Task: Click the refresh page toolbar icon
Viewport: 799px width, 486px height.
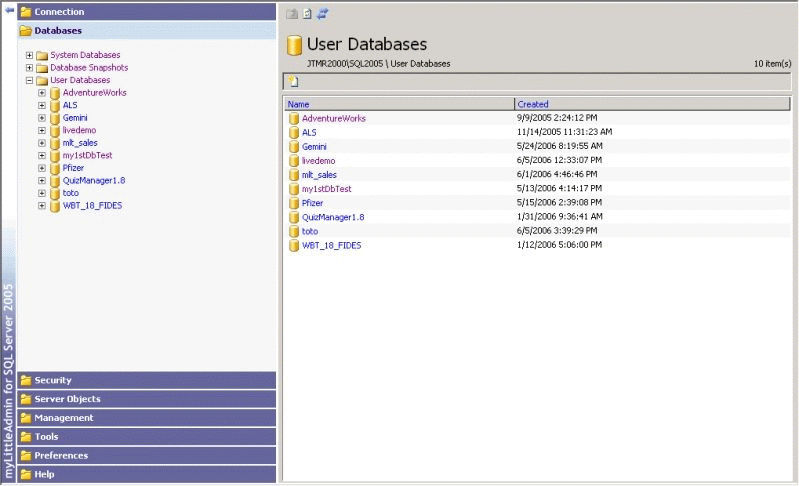Action: click(x=307, y=14)
